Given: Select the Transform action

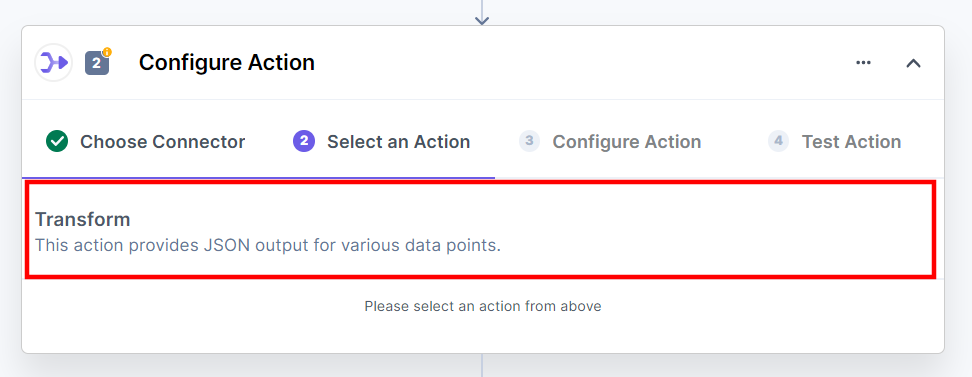Looking at the screenshot, I should 480,230.
